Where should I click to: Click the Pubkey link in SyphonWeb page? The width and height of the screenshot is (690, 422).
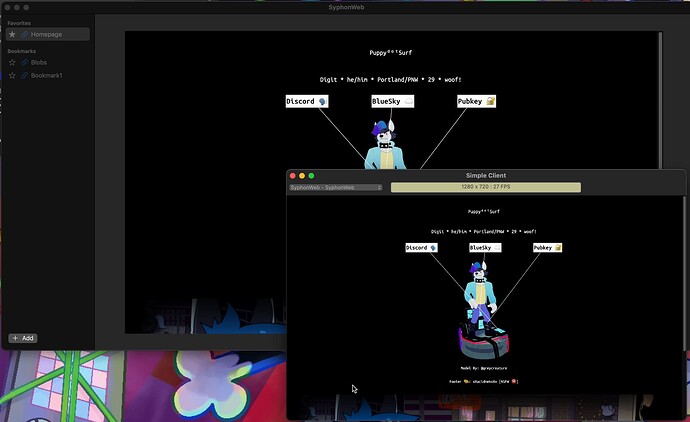477,101
